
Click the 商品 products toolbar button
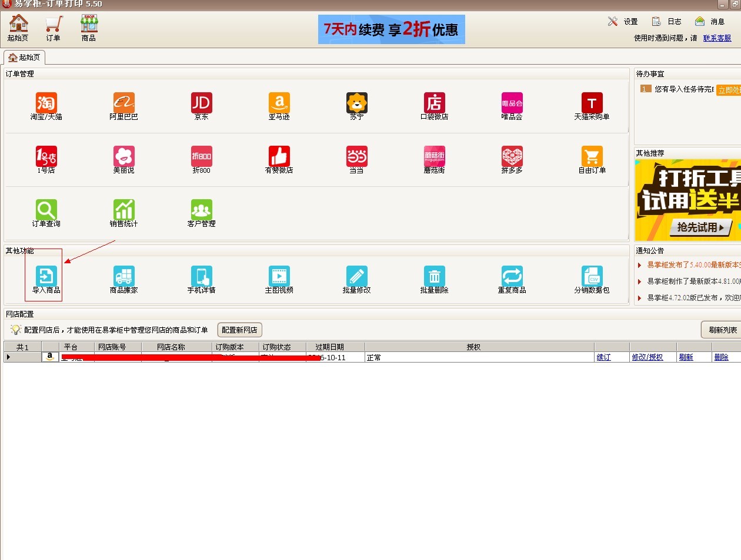click(89, 28)
